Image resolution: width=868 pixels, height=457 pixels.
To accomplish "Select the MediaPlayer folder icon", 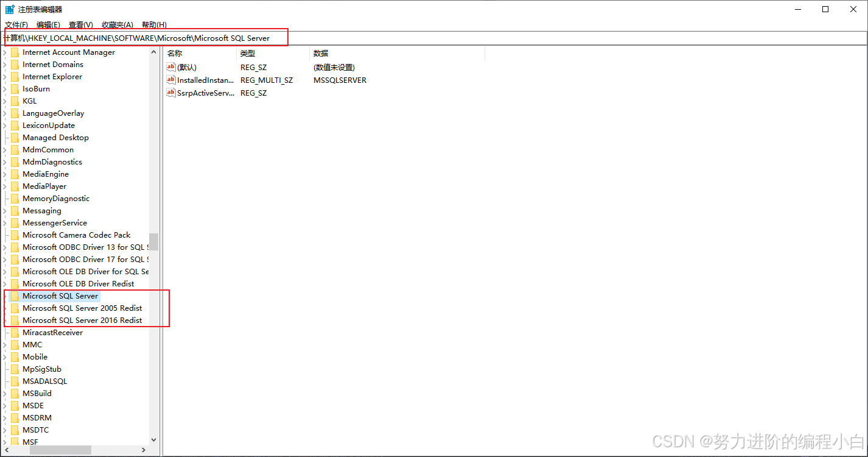I will pyautogui.click(x=15, y=186).
